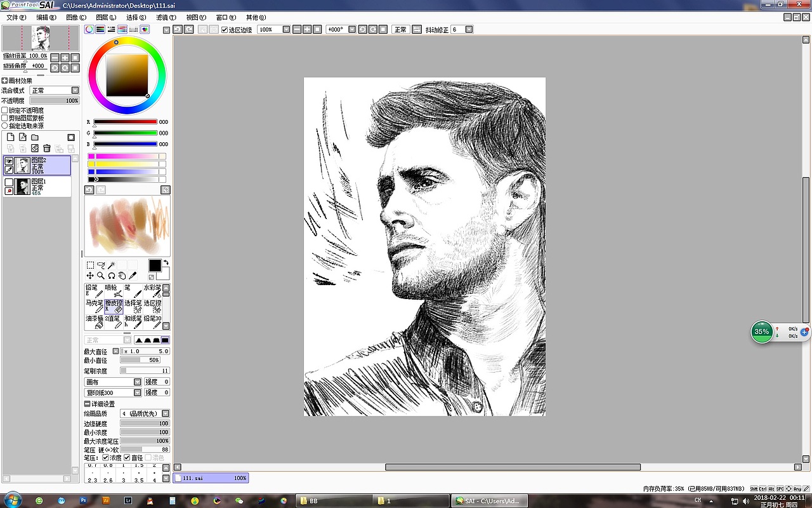
Task: Toggle the RGB slider panel
Action: (101, 29)
